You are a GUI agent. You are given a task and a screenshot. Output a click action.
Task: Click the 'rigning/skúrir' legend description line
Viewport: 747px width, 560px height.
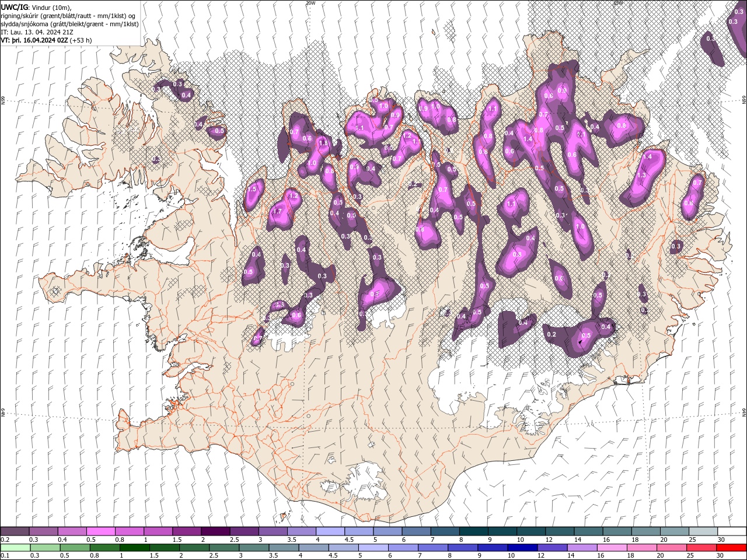pos(68,15)
